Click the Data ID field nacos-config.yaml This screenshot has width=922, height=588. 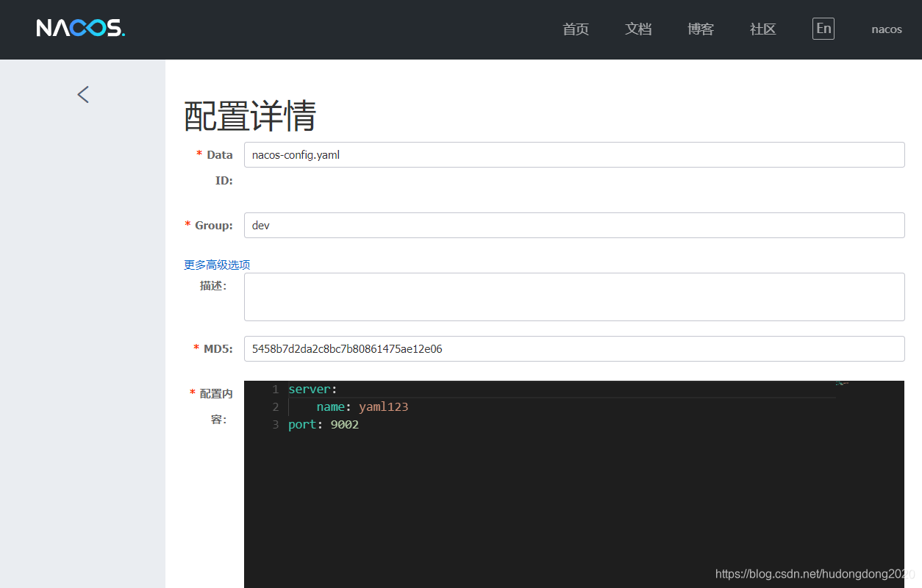pos(574,155)
